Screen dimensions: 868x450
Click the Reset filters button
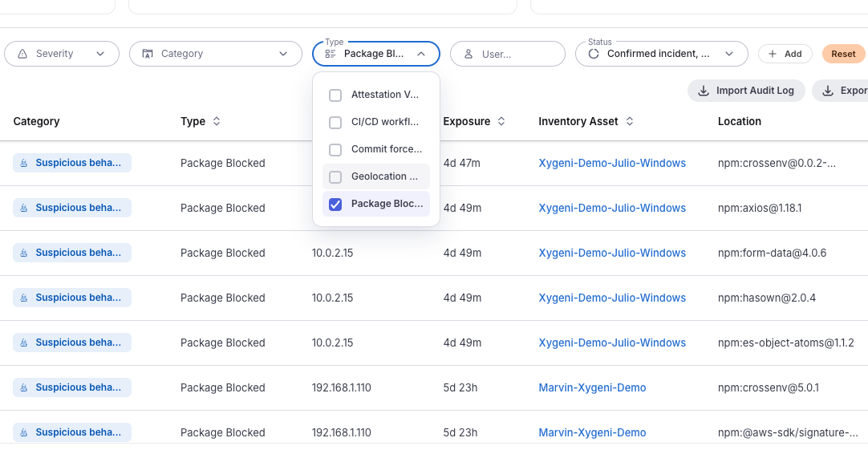(x=843, y=54)
